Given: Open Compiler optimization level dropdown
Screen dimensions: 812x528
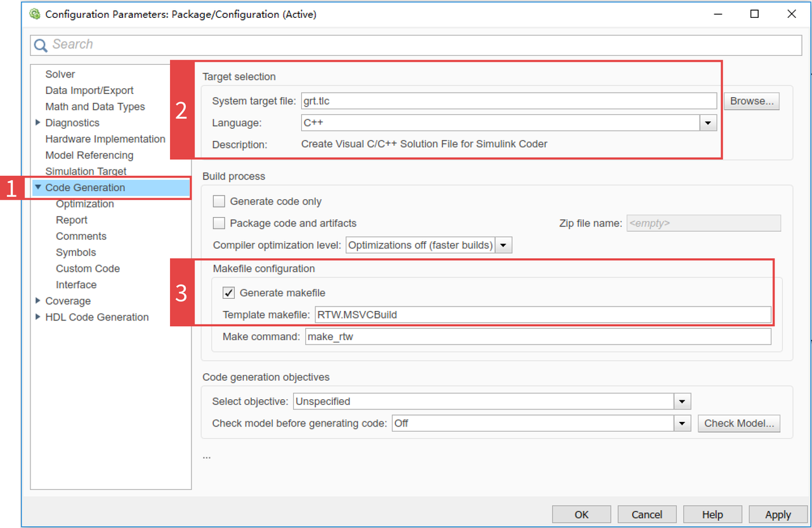Looking at the screenshot, I should pos(503,245).
